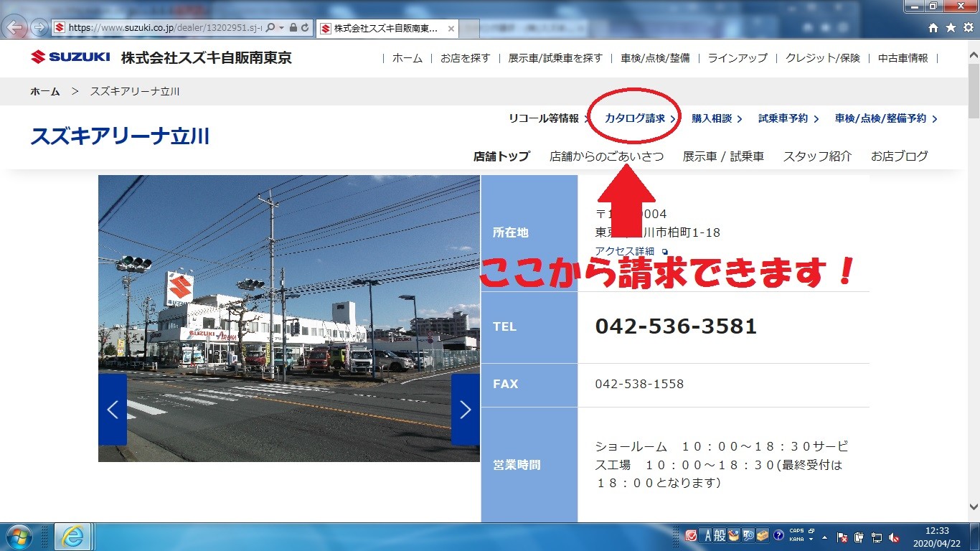Click the dealership storefront photo
The width and height of the screenshot is (980, 551).
pyautogui.click(x=289, y=319)
